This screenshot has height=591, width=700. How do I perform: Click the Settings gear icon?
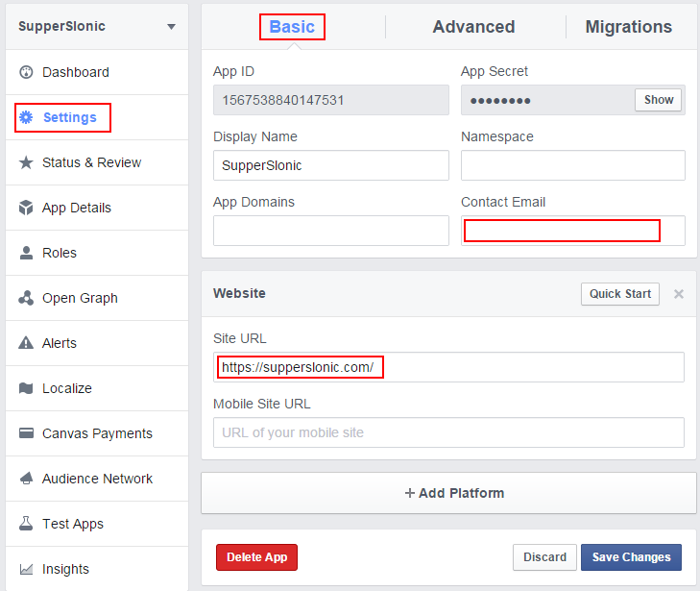point(26,117)
